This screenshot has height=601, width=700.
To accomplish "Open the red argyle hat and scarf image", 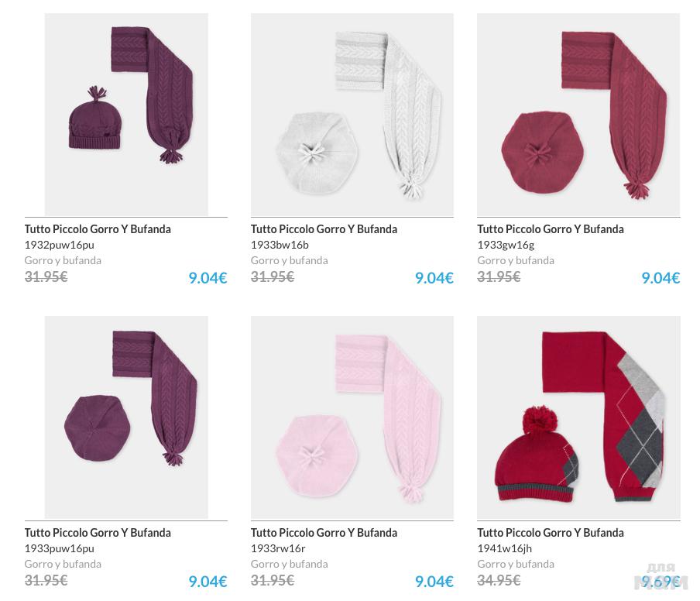I will point(578,417).
